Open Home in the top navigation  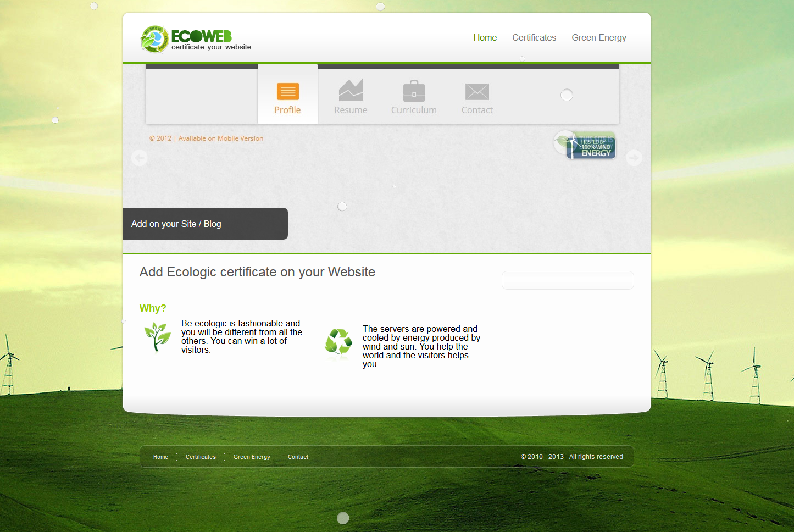(485, 38)
